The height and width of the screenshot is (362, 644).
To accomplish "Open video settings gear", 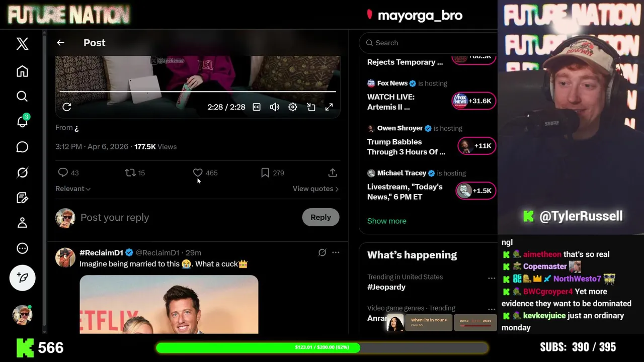I will pos(293,107).
